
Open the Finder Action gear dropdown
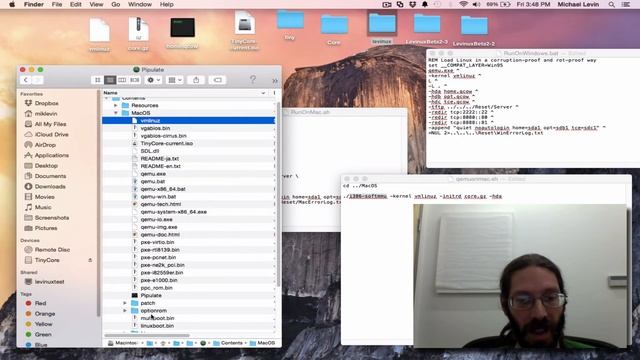click(x=154, y=80)
